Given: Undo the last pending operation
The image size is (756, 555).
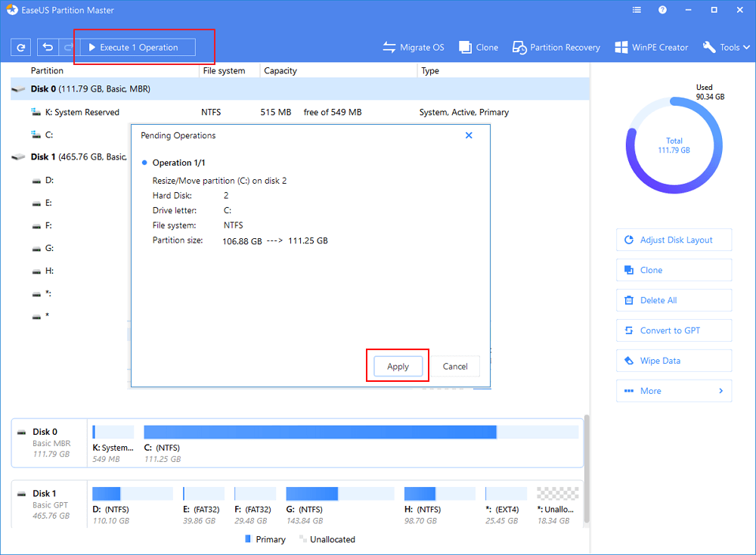Looking at the screenshot, I should (x=48, y=47).
